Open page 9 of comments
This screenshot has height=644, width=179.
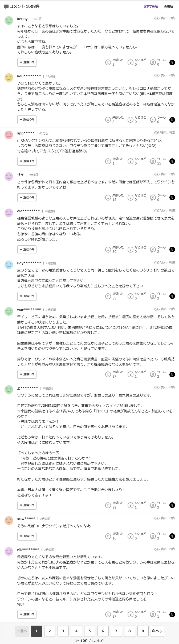coord(143,631)
